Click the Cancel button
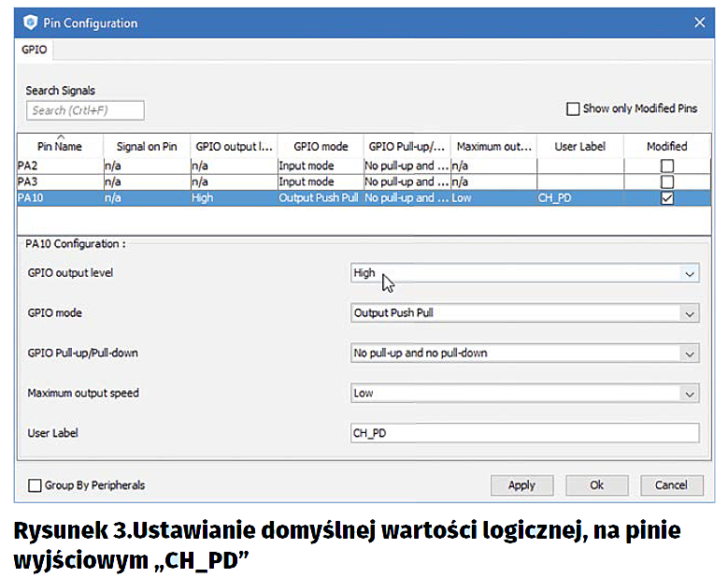 tap(671, 485)
